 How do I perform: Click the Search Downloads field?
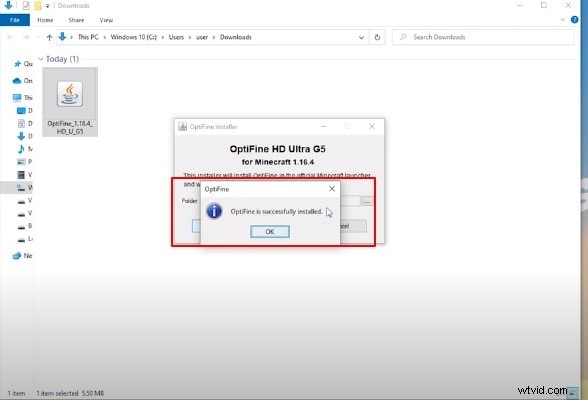click(483, 37)
